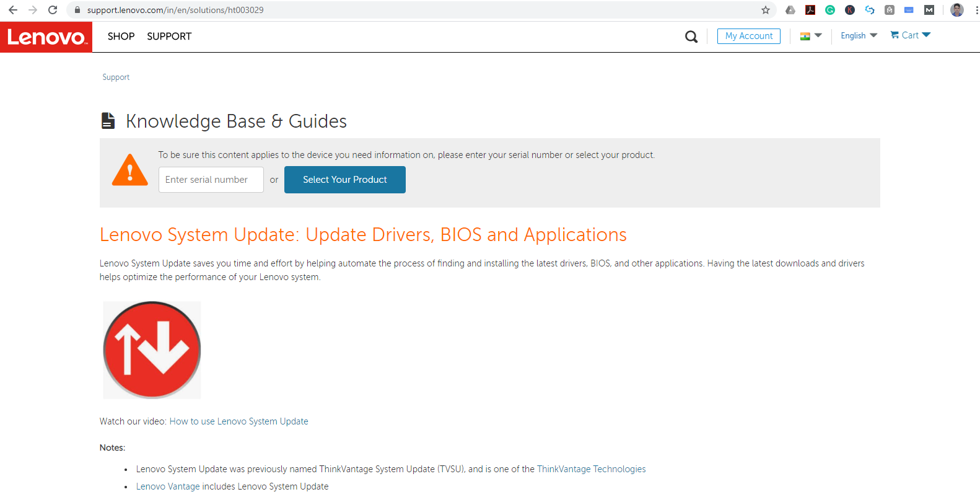The image size is (980, 497).
Task: Open site search magnifier
Action: pyautogui.click(x=691, y=37)
